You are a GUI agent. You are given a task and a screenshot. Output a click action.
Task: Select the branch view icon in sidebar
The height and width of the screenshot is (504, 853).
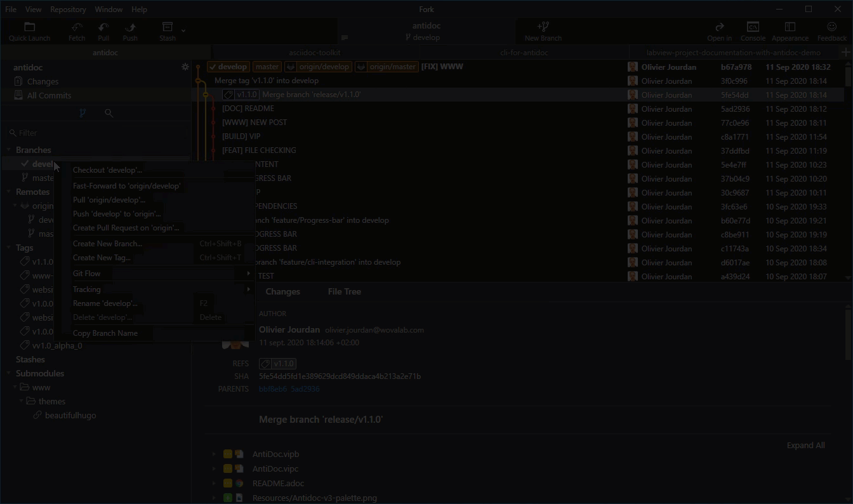click(83, 113)
